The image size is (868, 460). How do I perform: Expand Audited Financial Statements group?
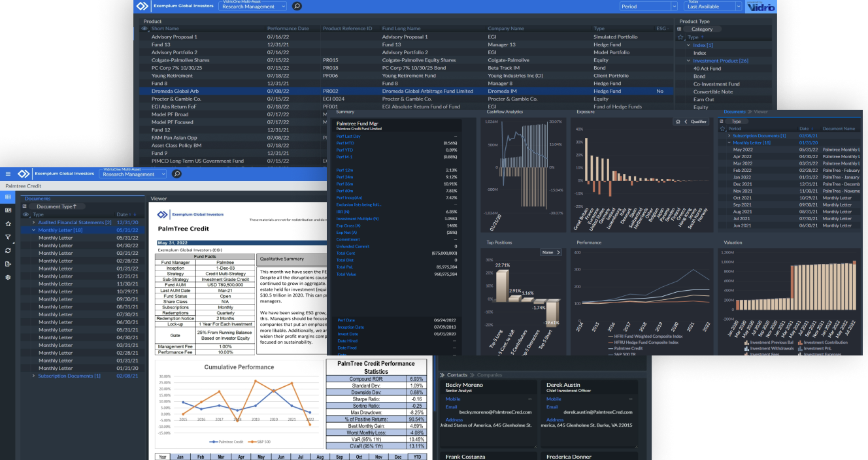pyautogui.click(x=33, y=222)
